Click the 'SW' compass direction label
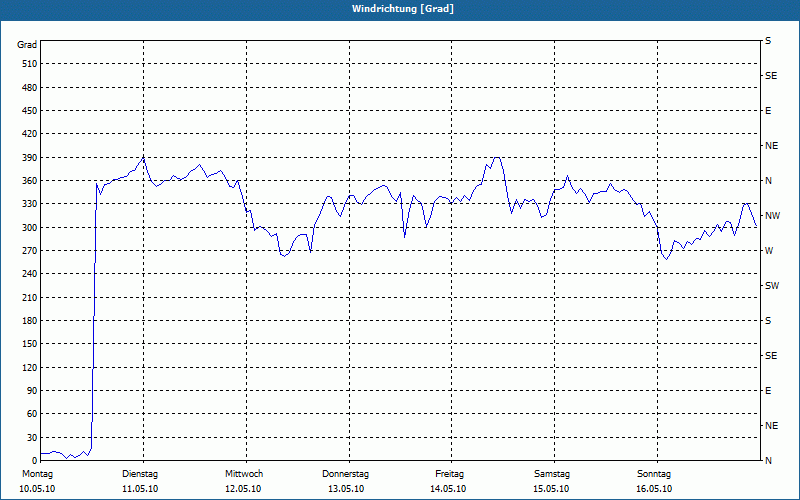 (772, 286)
